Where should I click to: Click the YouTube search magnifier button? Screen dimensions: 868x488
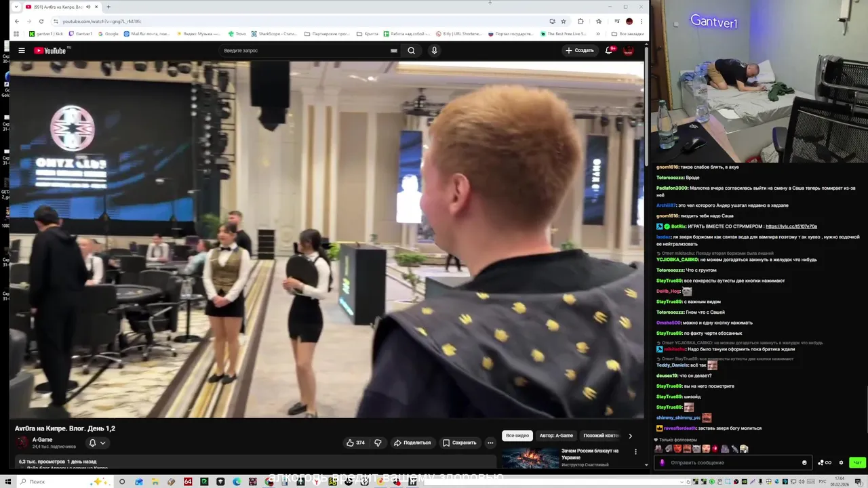[411, 51]
